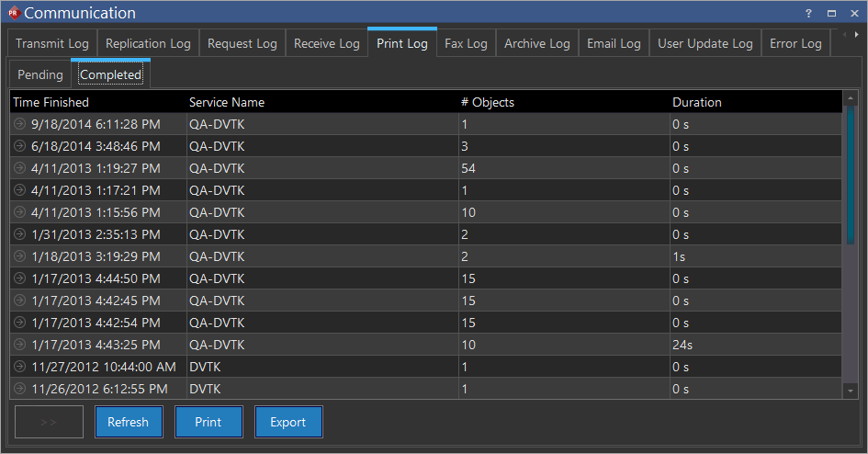Click arrow icon on 1/31/2013 2:35:13 PM row
The image size is (868, 454).
(x=20, y=234)
